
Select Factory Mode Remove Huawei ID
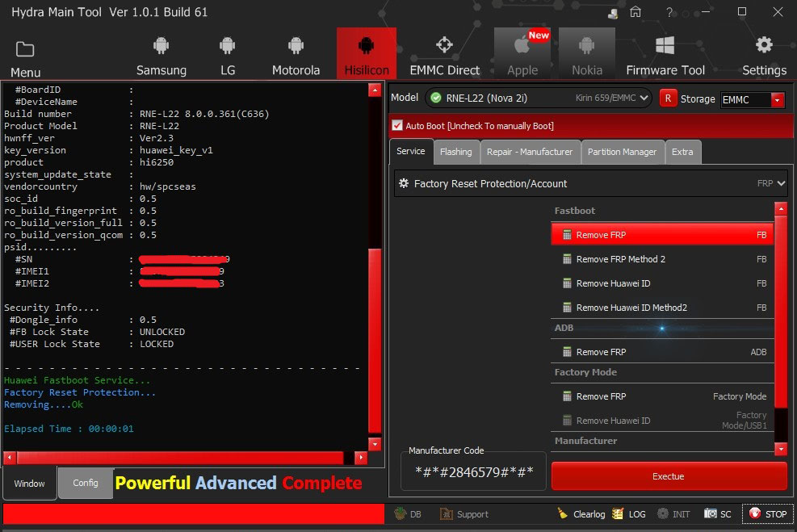click(x=662, y=421)
